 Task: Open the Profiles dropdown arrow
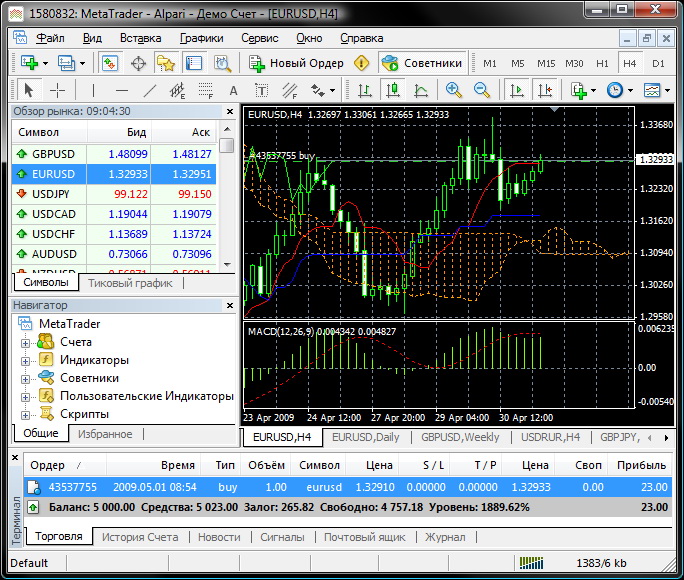coord(82,64)
